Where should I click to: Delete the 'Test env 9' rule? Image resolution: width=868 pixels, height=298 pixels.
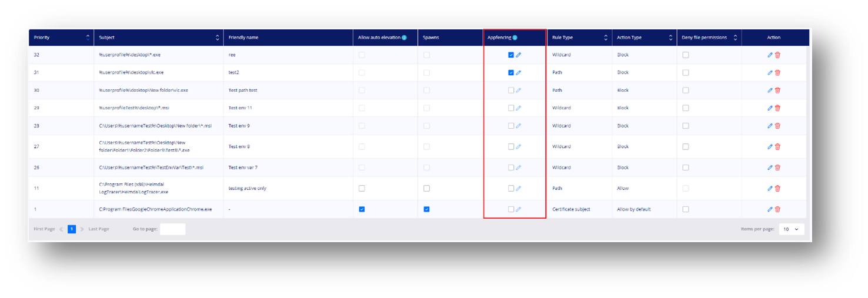(777, 126)
